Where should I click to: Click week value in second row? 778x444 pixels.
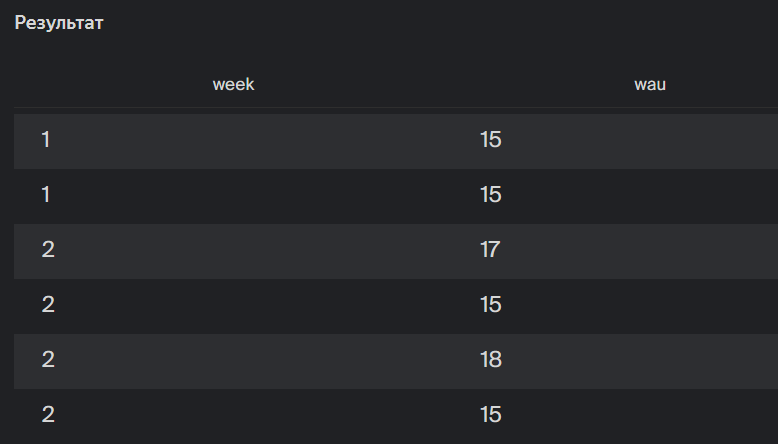[46, 195]
